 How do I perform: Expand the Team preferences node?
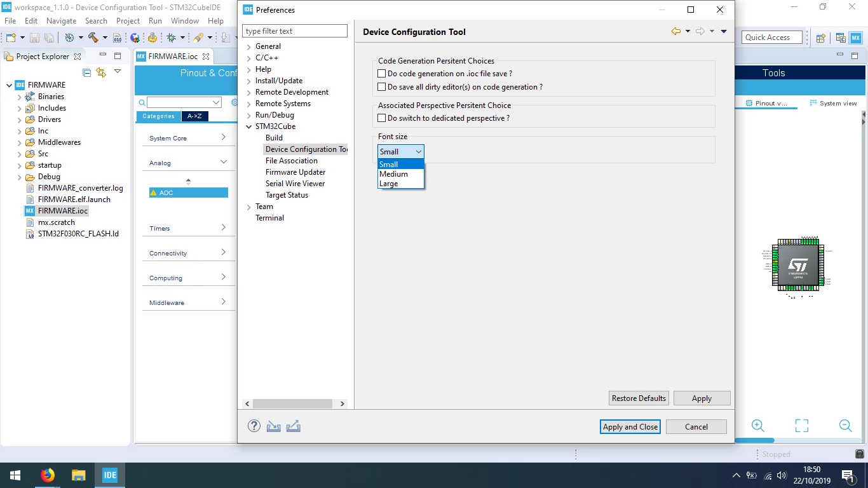[x=249, y=207]
